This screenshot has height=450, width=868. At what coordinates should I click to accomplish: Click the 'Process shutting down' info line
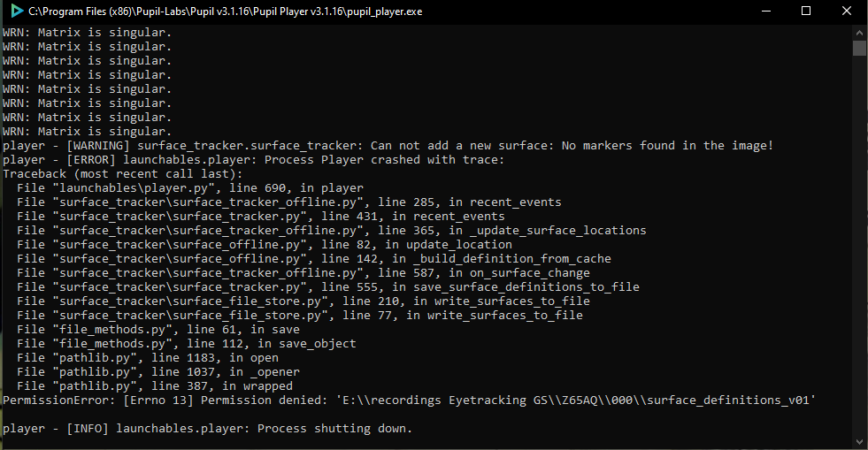(208, 429)
